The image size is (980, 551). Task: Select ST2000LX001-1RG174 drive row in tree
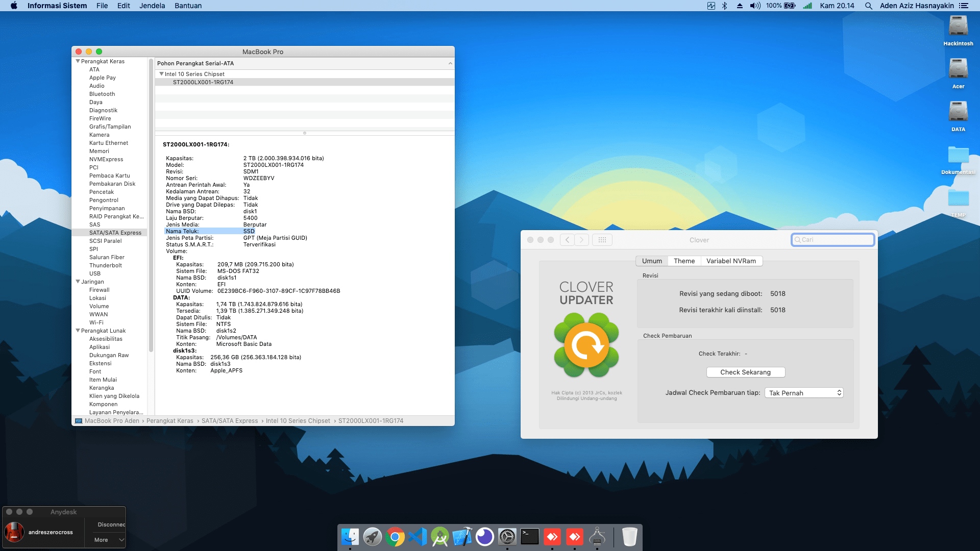click(305, 82)
